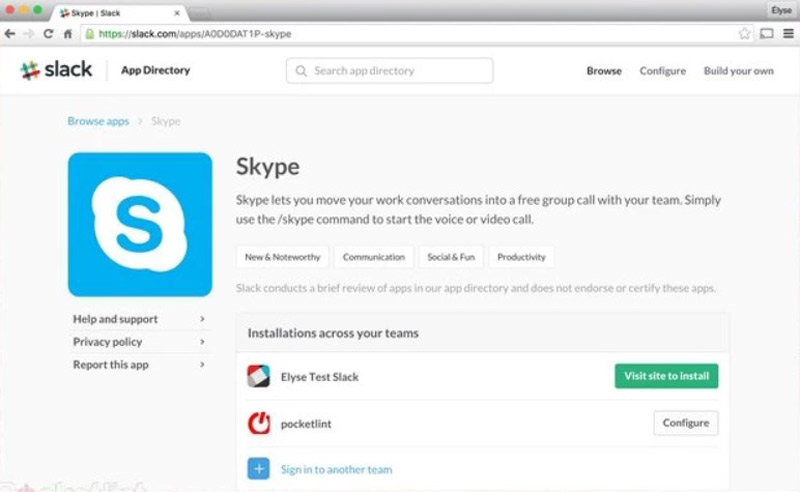Click the large Skype app logo
The width and height of the screenshot is (800, 492).
[140, 225]
